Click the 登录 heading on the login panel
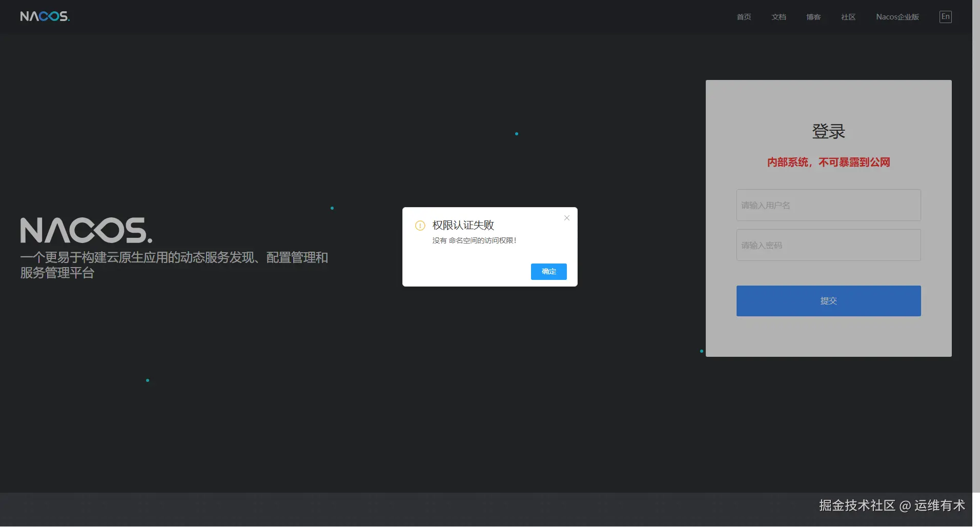The height and width of the screenshot is (527, 980). (x=828, y=131)
